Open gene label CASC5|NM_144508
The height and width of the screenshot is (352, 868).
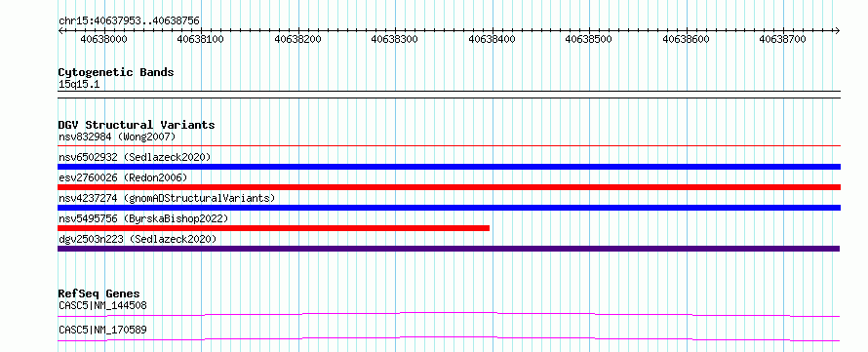pyautogui.click(x=102, y=305)
